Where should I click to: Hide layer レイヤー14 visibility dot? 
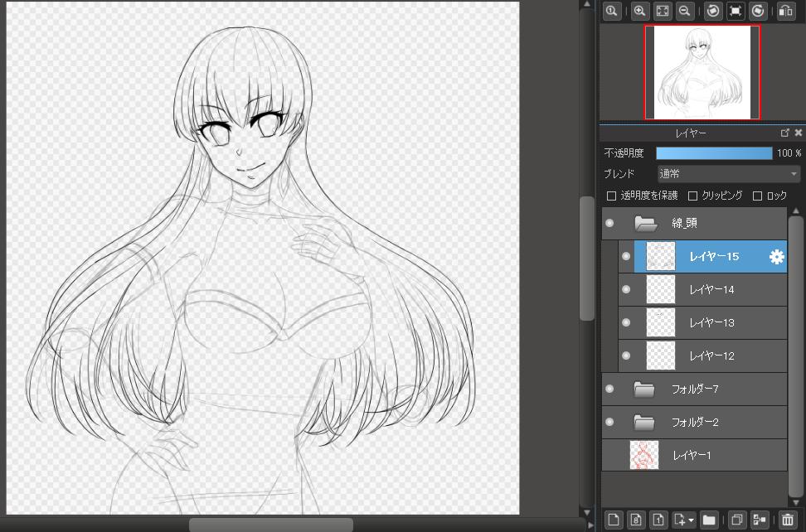point(626,290)
